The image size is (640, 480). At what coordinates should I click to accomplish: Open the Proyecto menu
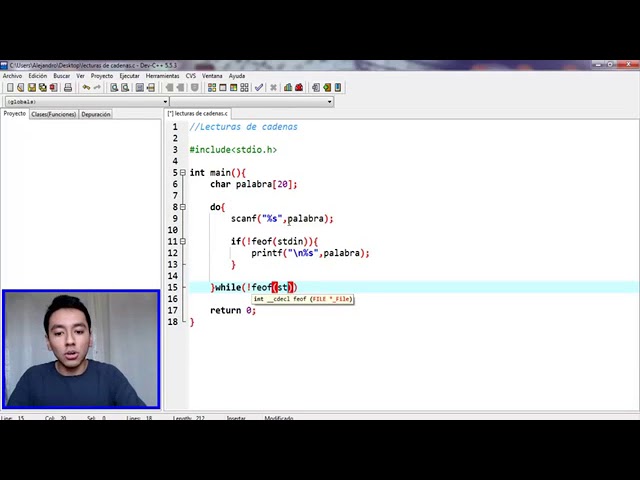pyautogui.click(x=102, y=76)
